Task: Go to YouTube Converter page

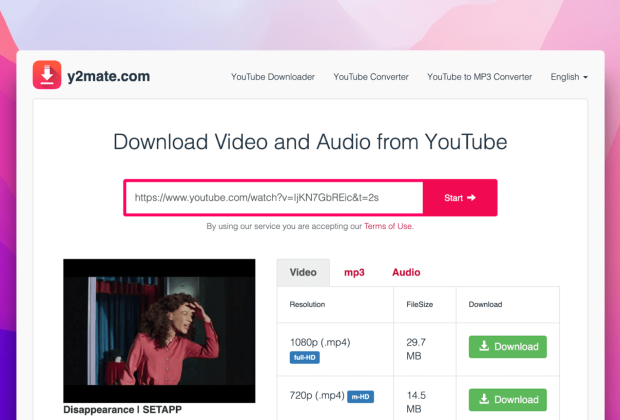Action: [371, 77]
